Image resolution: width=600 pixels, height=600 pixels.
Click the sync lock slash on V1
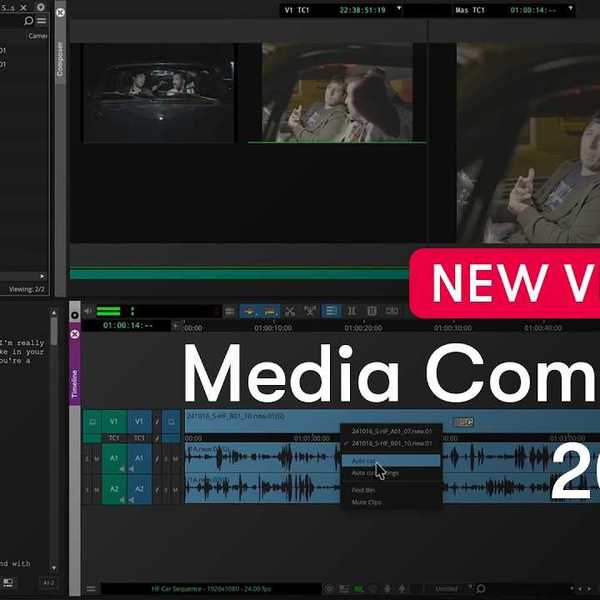tap(157, 422)
